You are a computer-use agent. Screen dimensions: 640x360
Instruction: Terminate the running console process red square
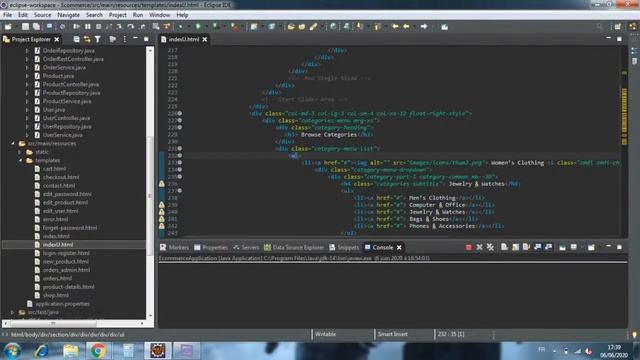coord(469,247)
